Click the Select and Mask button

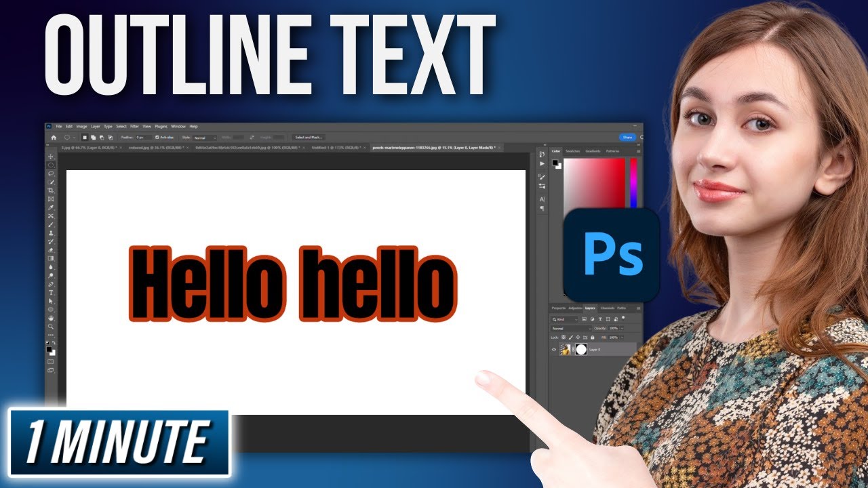pyautogui.click(x=309, y=138)
